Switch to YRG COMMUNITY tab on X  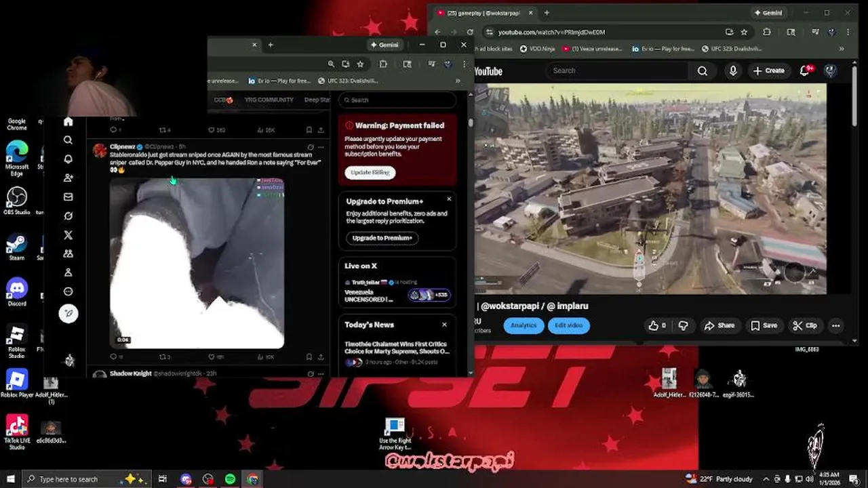pos(269,100)
